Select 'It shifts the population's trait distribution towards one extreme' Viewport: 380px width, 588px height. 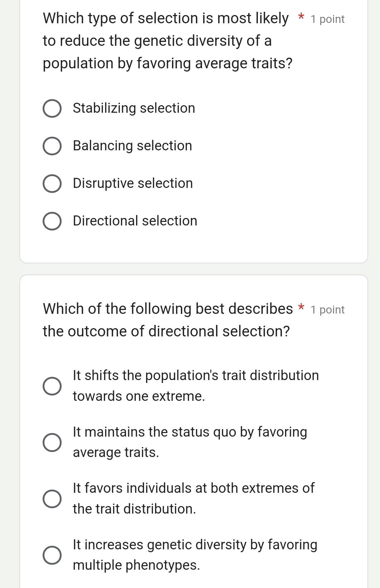point(52,387)
